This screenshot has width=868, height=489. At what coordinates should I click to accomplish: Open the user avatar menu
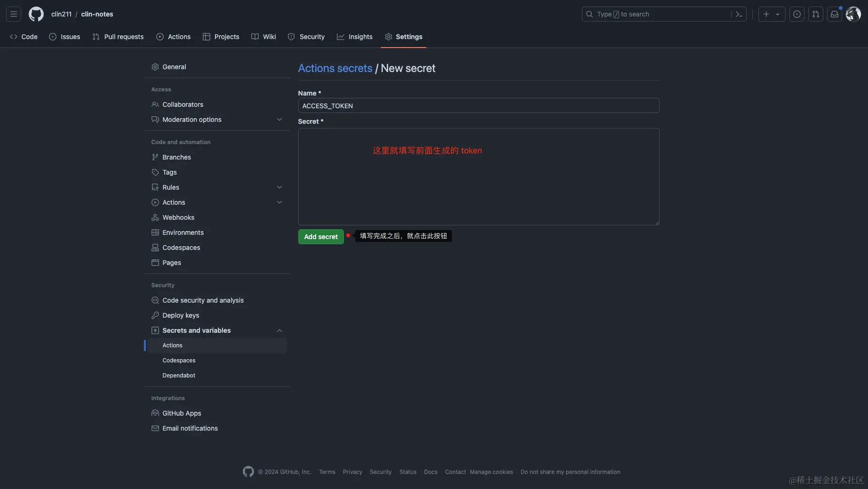click(853, 14)
